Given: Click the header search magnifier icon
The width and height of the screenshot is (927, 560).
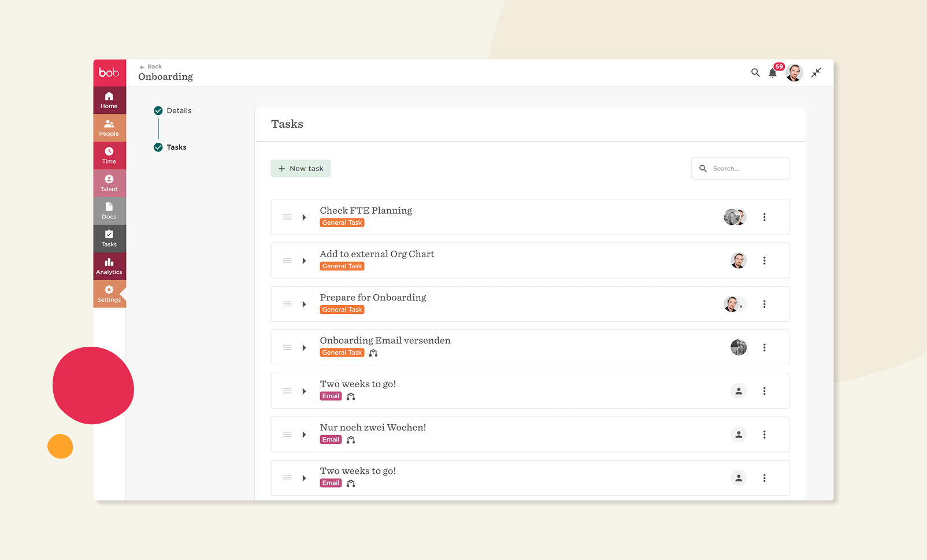Looking at the screenshot, I should [755, 73].
